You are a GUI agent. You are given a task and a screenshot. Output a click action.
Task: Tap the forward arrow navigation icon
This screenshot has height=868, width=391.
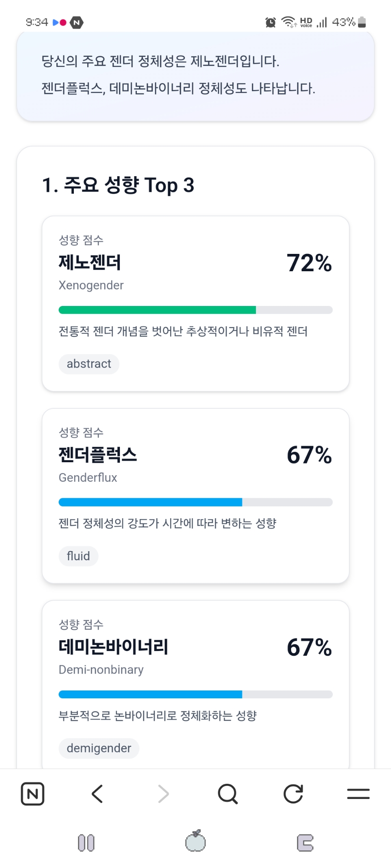pos(163,794)
